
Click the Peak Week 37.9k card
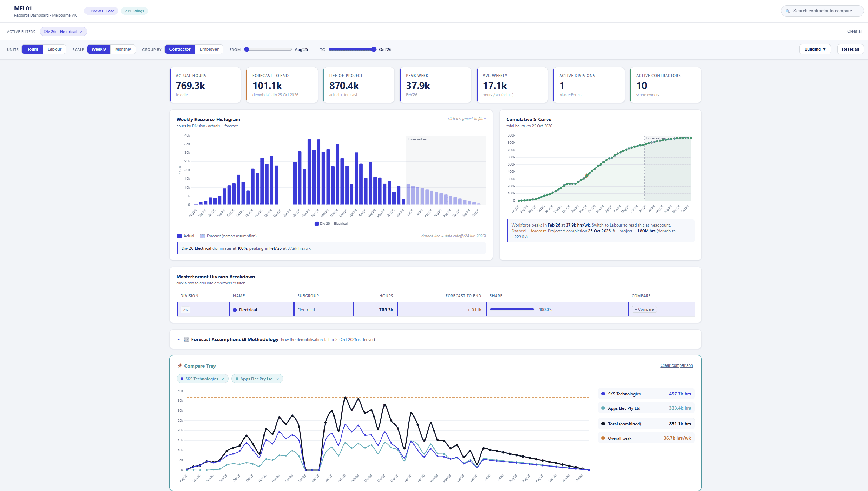point(435,85)
